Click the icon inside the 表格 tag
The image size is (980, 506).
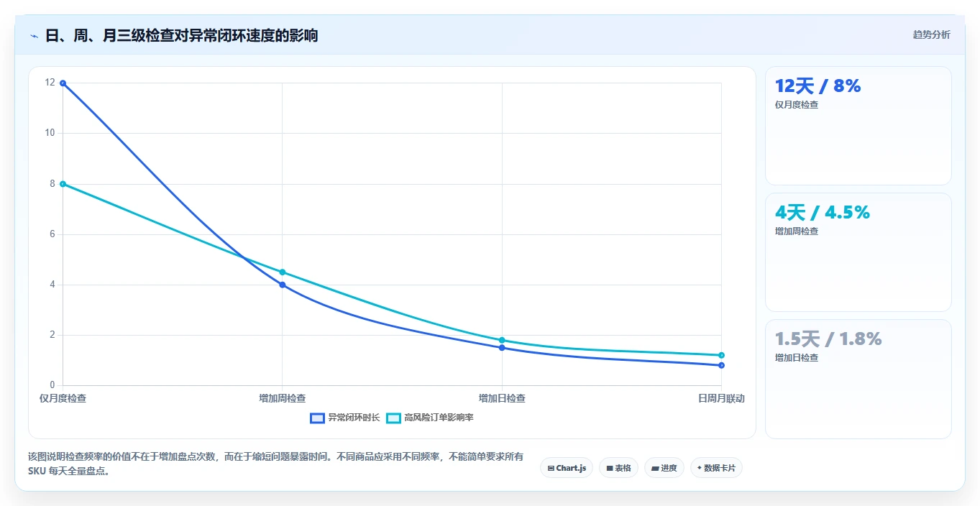click(x=610, y=468)
